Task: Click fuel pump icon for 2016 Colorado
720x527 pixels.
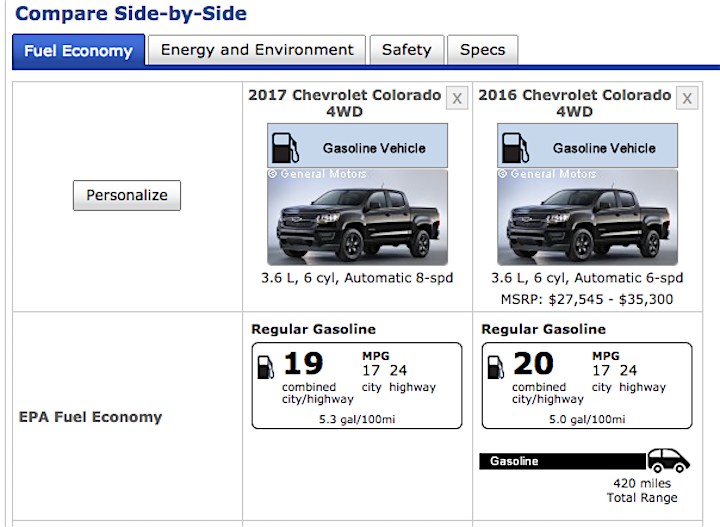Action: pos(515,148)
